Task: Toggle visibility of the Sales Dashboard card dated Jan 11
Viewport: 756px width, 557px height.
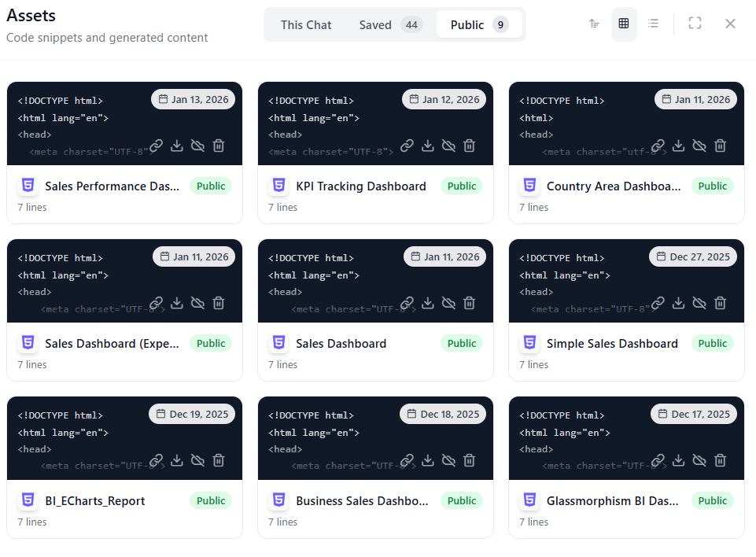Action: (448, 303)
